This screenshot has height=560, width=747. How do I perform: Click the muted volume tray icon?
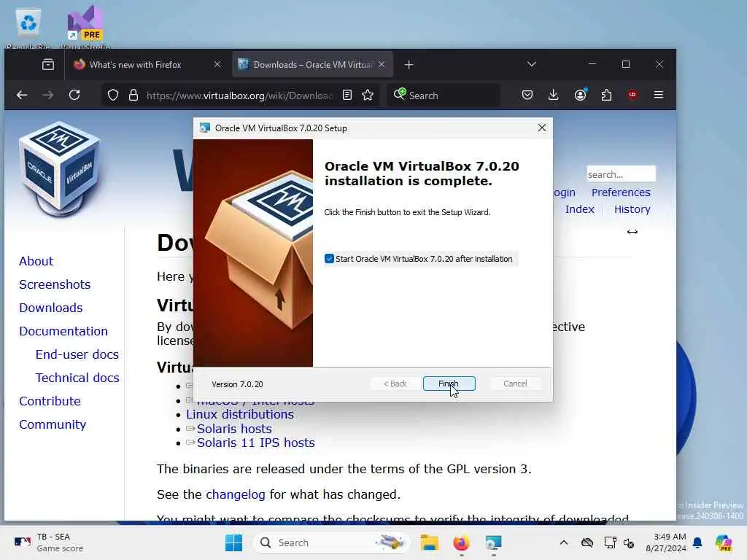(629, 542)
